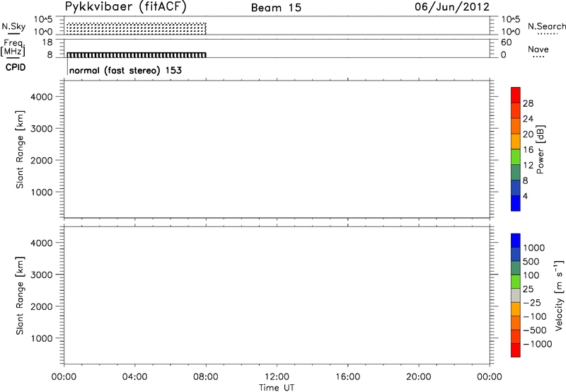Click the 04:00 time tick label
Screen dimensions: 566x392
coord(134,377)
